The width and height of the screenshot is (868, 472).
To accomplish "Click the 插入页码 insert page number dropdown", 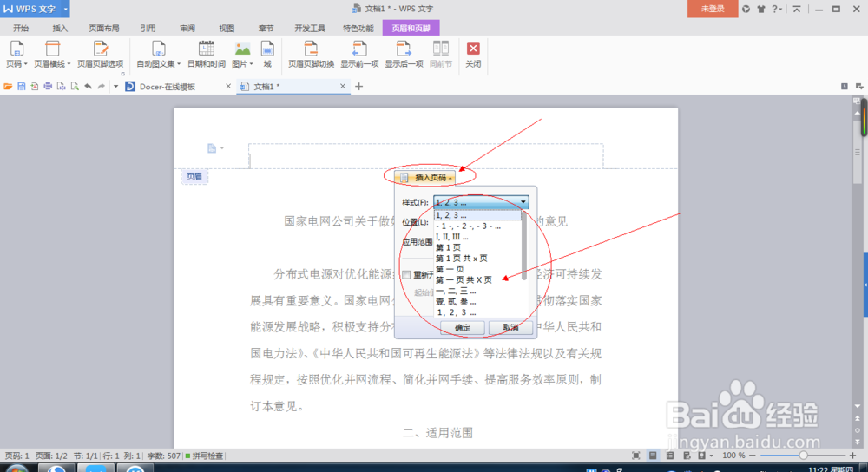I will point(426,178).
